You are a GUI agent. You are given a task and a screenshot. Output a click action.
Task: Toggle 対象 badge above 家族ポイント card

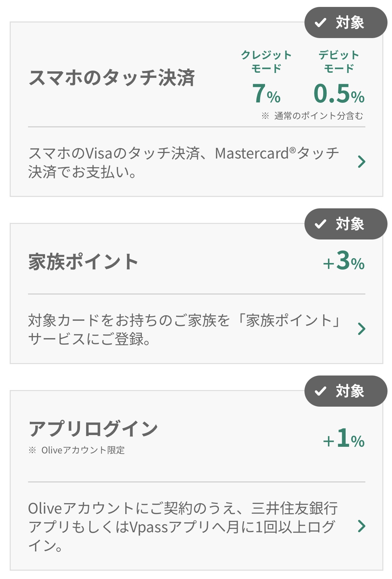tap(346, 224)
